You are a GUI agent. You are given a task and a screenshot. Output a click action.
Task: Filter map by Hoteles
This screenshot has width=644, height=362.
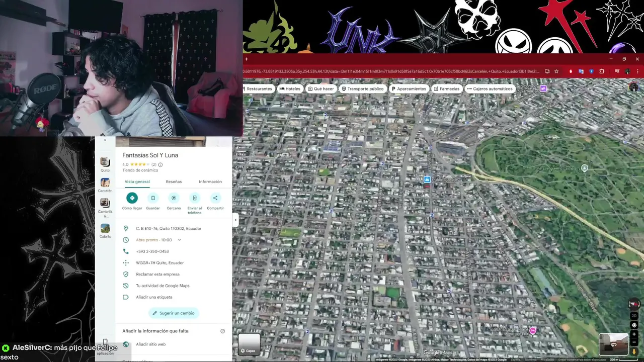click(x=290, y=88)
